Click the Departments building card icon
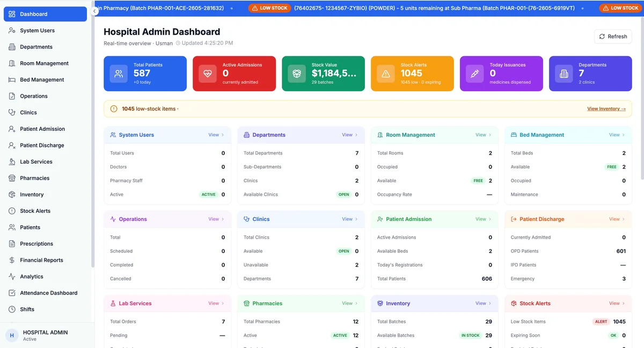 564,73
